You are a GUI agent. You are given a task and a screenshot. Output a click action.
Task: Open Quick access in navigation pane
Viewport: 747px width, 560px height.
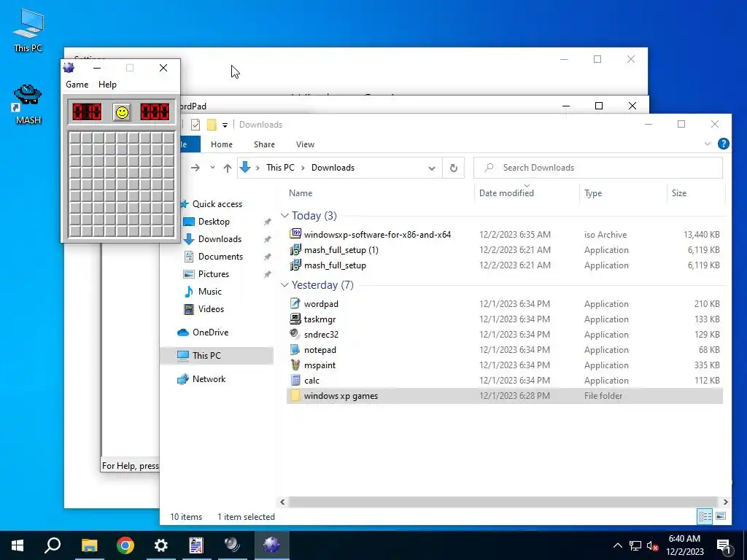(x=217, y=204)
